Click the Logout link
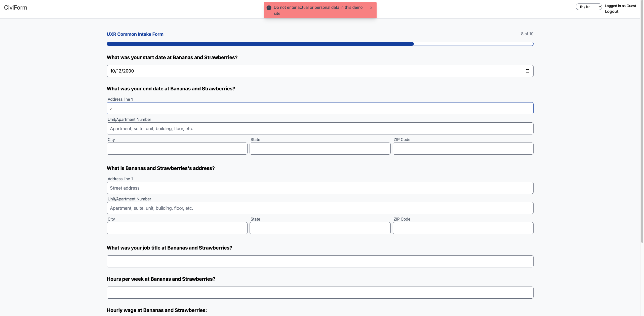 click(x=611, y=11)
